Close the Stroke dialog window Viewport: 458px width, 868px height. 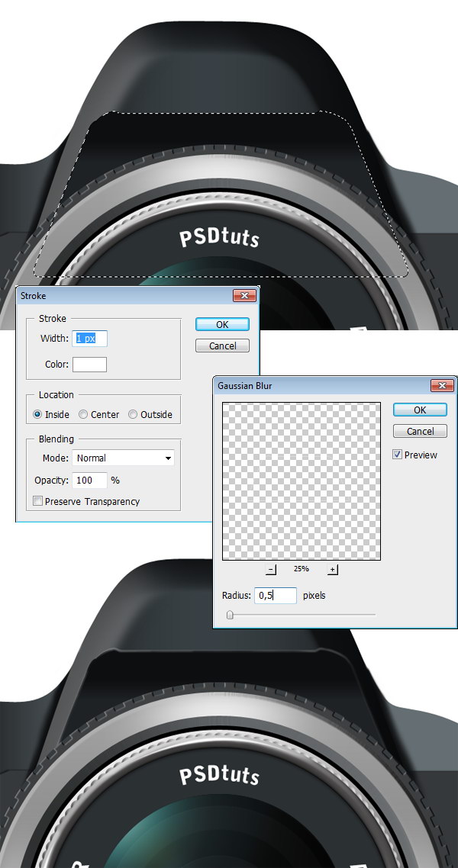[x=244, y=296]
